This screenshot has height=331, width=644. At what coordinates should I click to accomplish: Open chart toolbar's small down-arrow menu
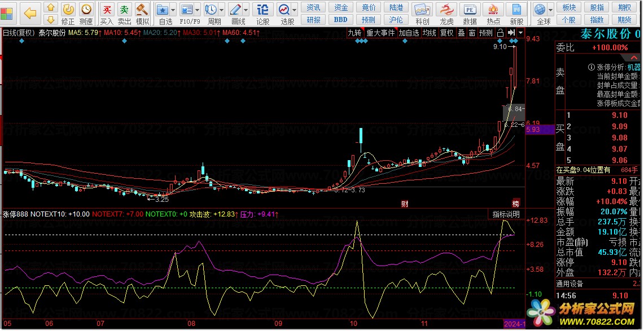tap(521, 33)
